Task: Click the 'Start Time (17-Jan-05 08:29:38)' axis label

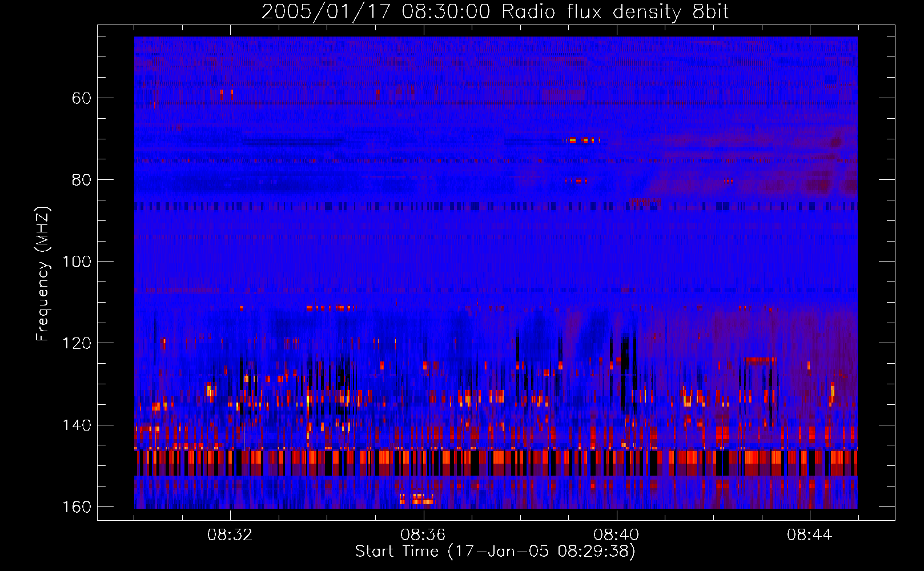Action: (x=495, y=552)
